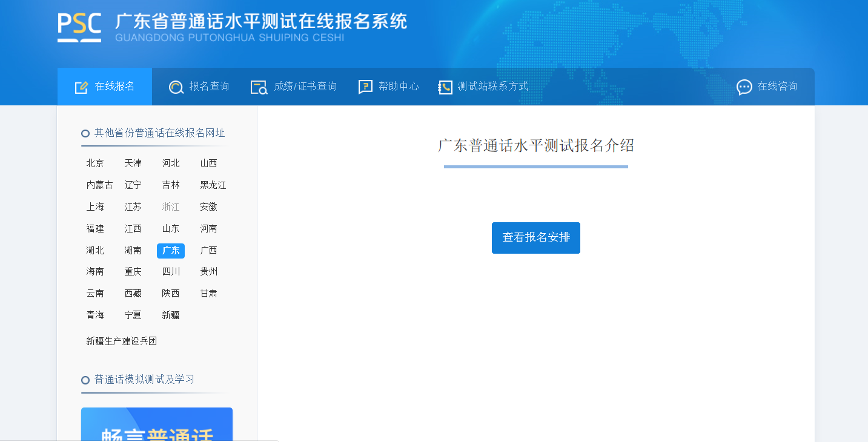Image resolution: width=868 pixels, height=442 pixels.
Task: Click the 畅言普通话 banner image
Action: (157, 426)
